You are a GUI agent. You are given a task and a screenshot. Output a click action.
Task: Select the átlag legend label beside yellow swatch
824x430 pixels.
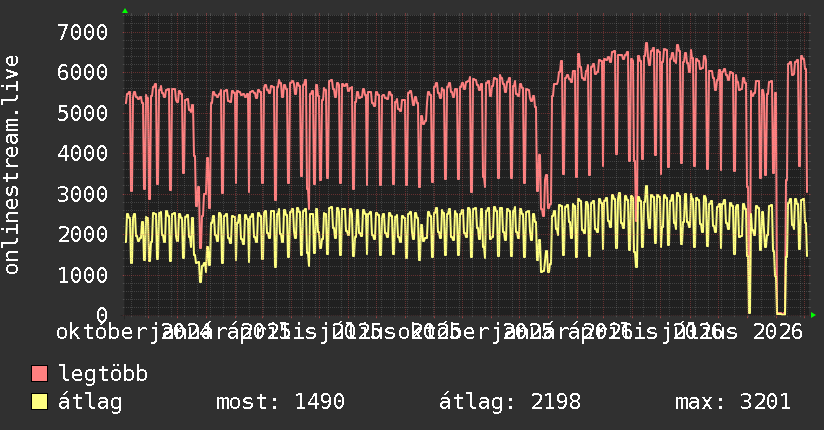point(90,402)
